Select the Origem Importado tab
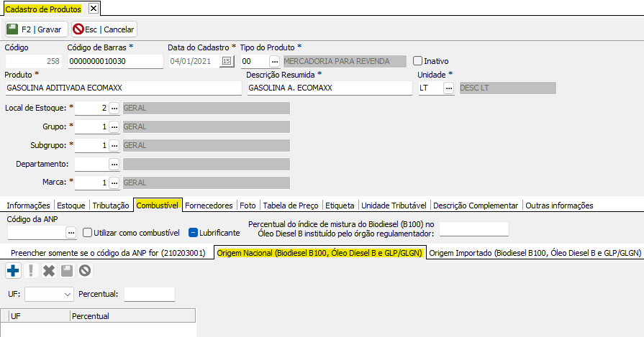Image resolution: width=644 pixels, height=337 pixels. coord(535,253)
